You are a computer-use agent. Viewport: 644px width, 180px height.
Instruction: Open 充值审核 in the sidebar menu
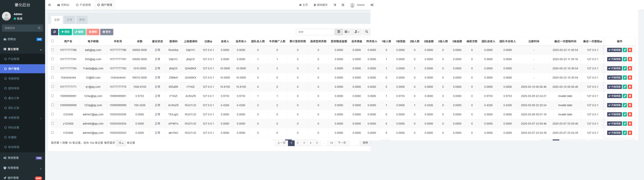tap(14, 79)
